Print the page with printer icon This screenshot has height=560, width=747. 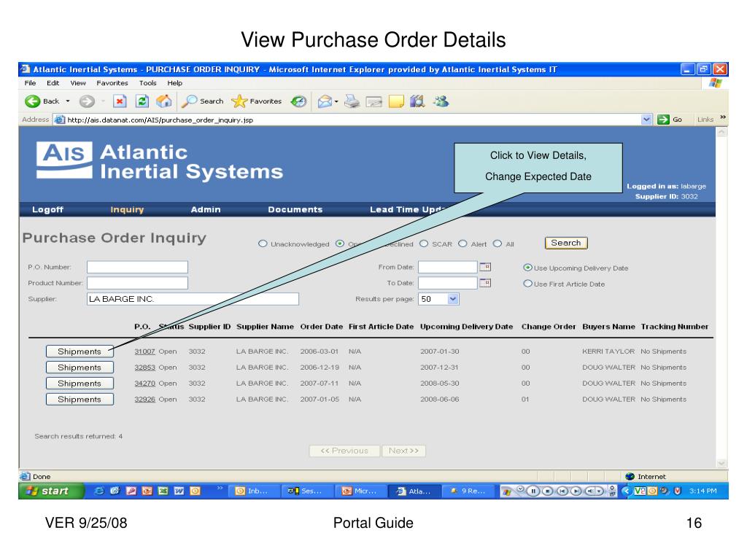352,101
